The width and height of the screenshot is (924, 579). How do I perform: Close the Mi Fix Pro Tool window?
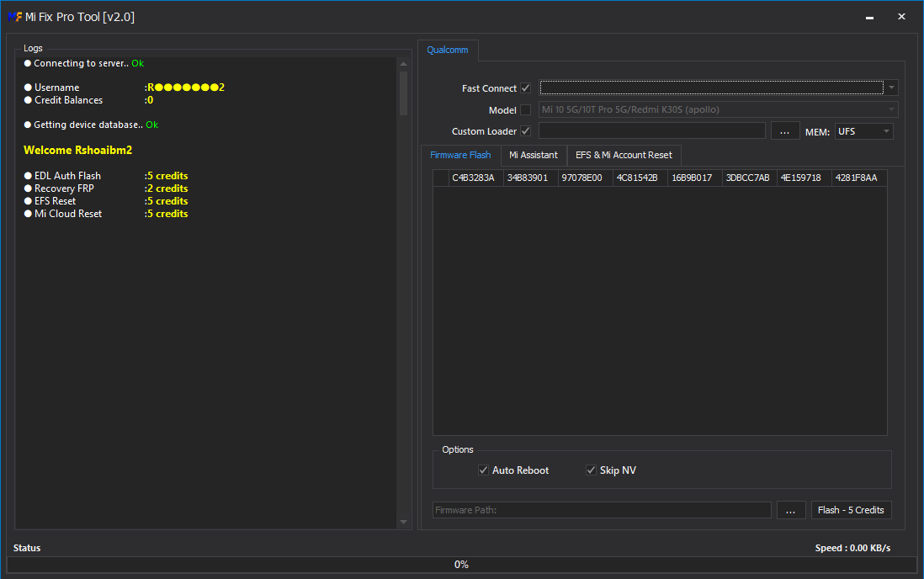point(901,17)
